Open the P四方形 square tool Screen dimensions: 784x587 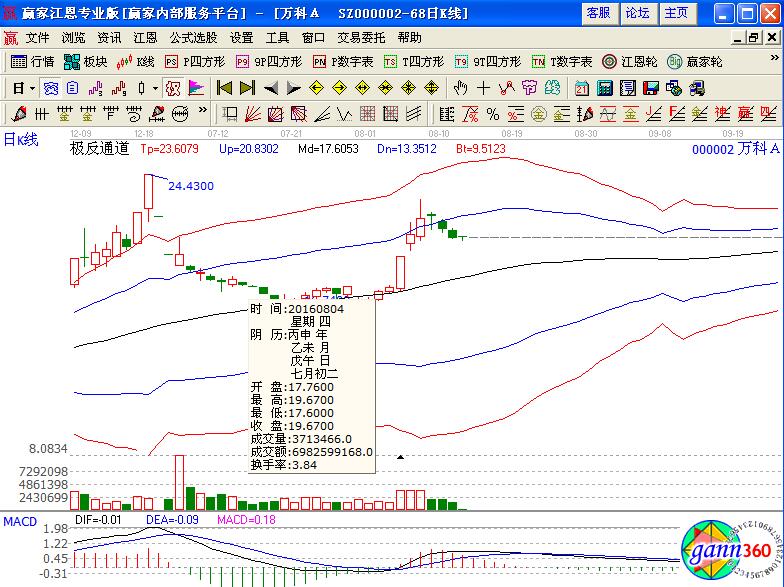coord(195,61)
